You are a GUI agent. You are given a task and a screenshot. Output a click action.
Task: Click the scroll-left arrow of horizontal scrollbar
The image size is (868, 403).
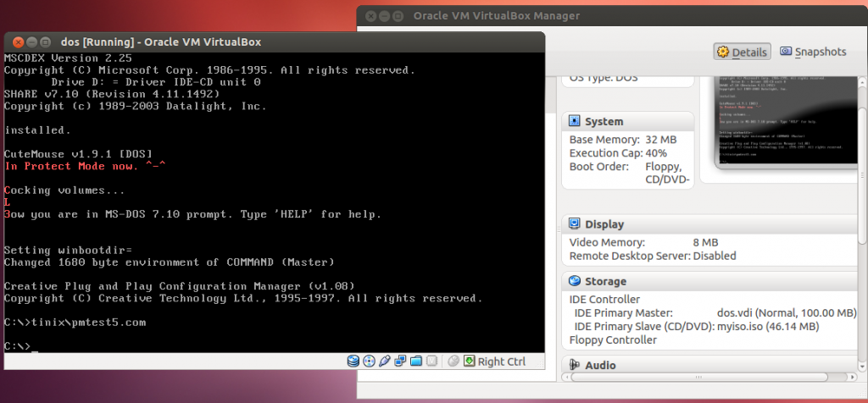tap(565, 377)
